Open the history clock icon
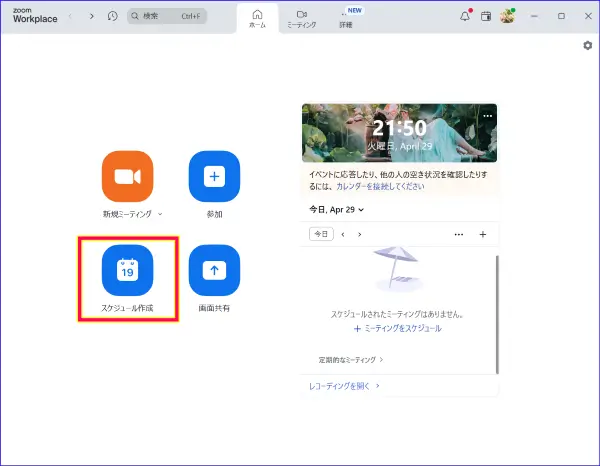 (x=112, y=16)
